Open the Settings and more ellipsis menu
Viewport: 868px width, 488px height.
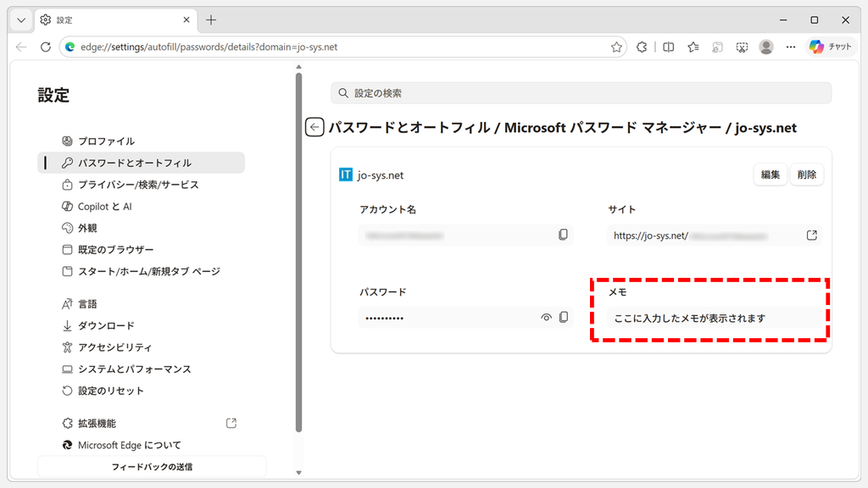791,47
